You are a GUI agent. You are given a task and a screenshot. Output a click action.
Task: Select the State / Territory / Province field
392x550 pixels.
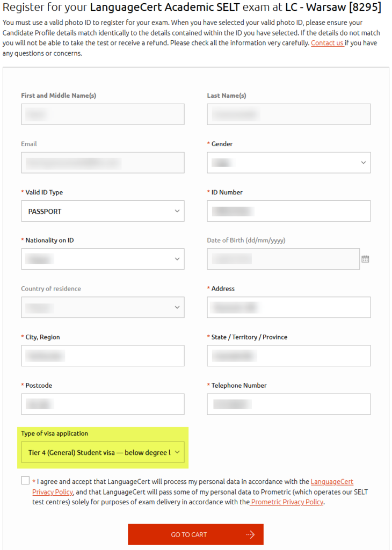pos(288,356)
